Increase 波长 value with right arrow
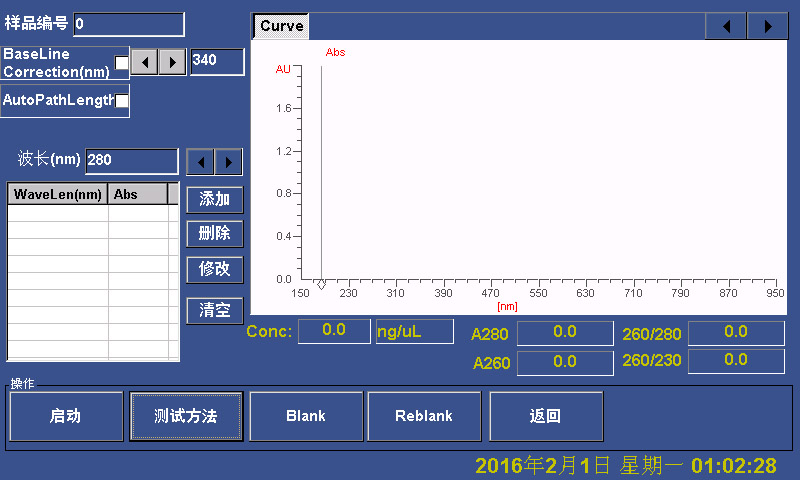The width and height of the screenshot is (800, 480). 229,161
